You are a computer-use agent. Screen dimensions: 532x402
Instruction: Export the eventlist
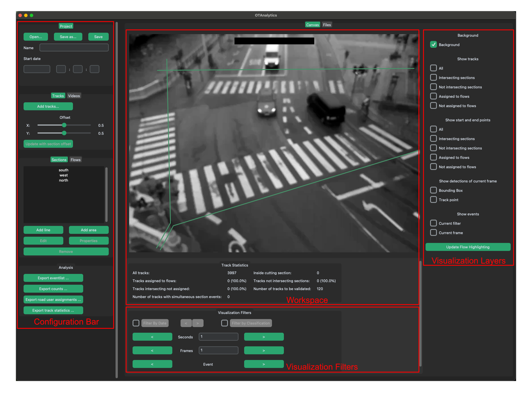(x=53, y=278)
